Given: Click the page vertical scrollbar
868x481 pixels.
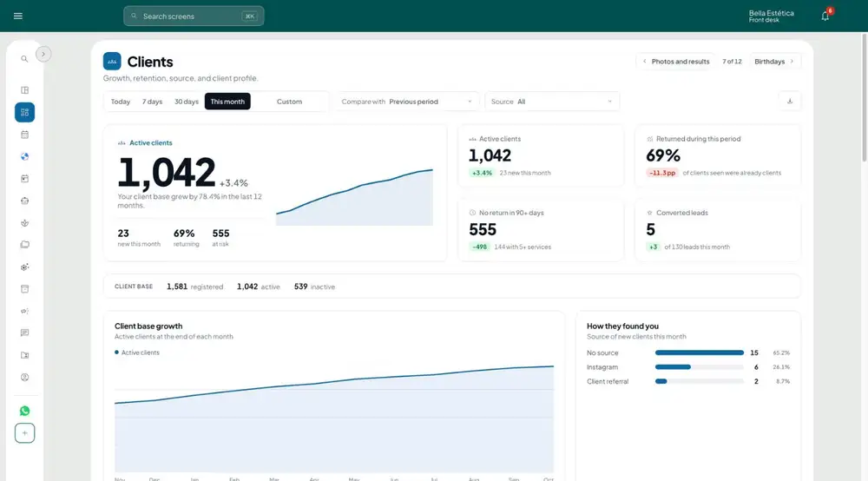Looking at the screenshot, I should (x=865, y=97).
